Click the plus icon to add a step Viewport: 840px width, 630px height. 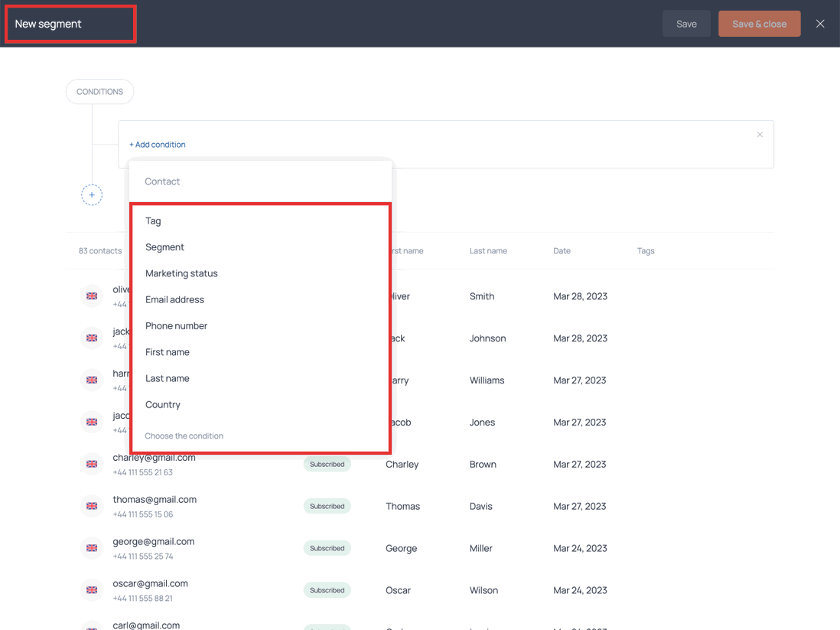92,195
